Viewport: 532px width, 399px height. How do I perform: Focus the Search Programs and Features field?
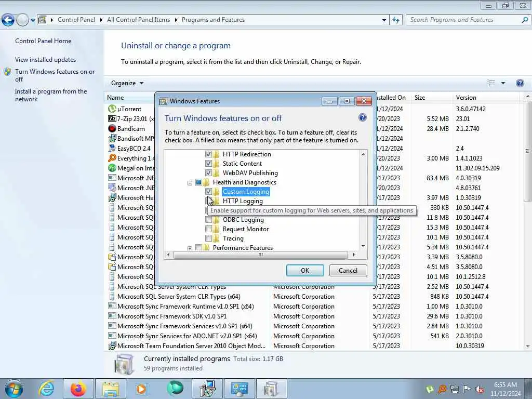tap(464, 20)
